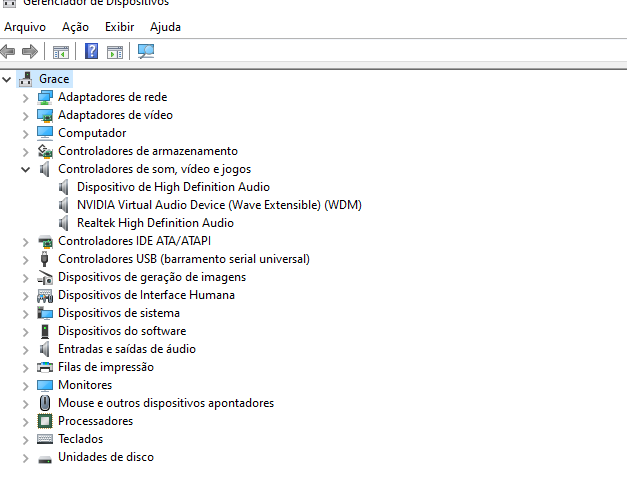Expand Mouse e outros dispositivos apontadores
This screenshot has width=627, height=501.
click(26, 404)
